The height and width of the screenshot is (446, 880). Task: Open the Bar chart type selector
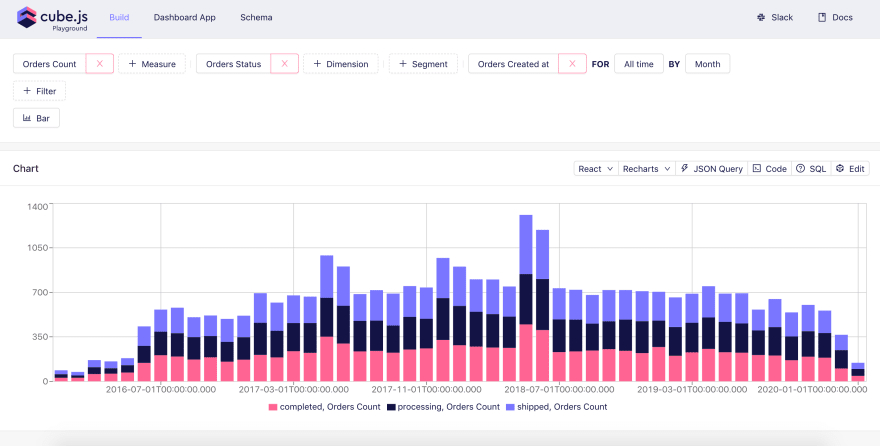(37, 118)
